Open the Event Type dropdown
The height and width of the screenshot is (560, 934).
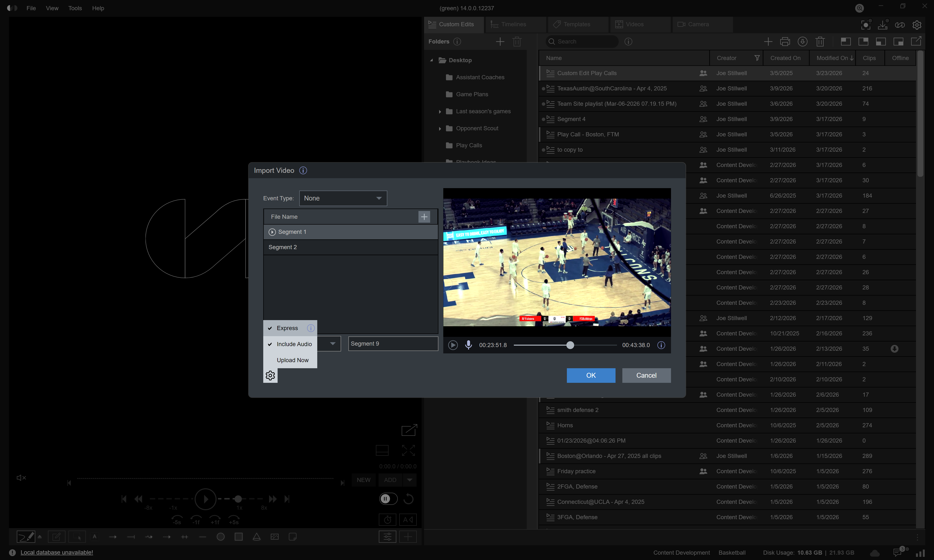[343, 198]
